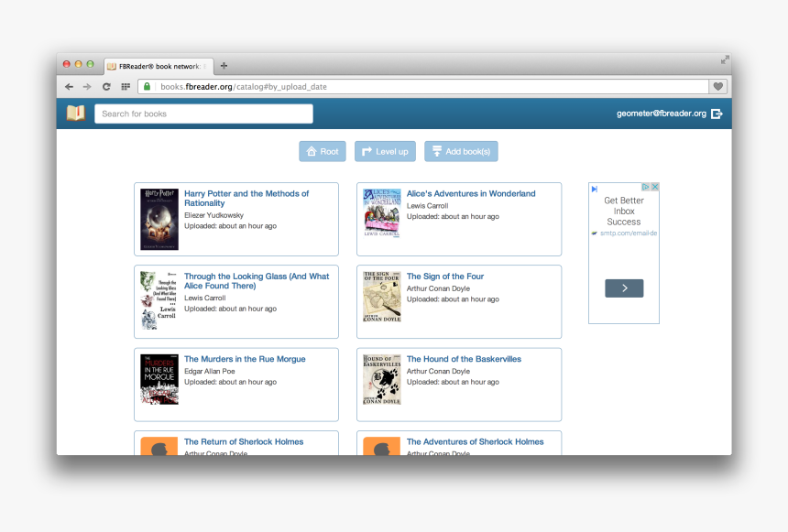Screen dimensions: 788x532
Task: Click the fullscreen arrows in the window corner
Action: point(724,60)
